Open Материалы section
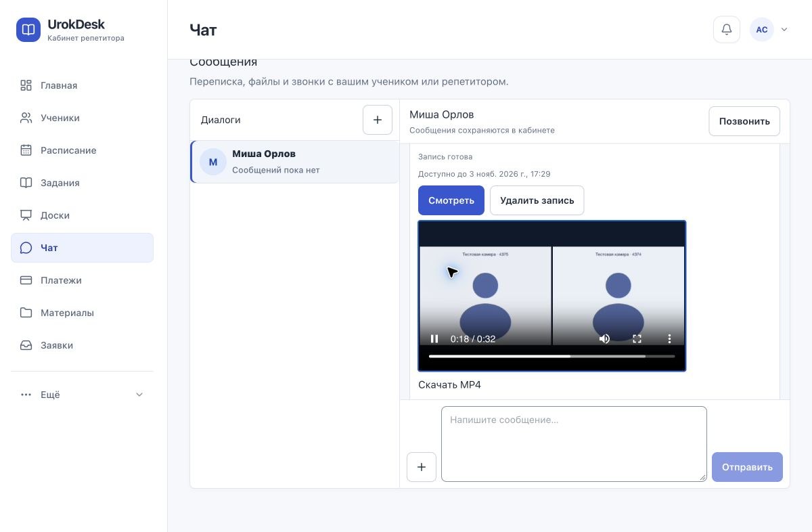 click(82, 313)
